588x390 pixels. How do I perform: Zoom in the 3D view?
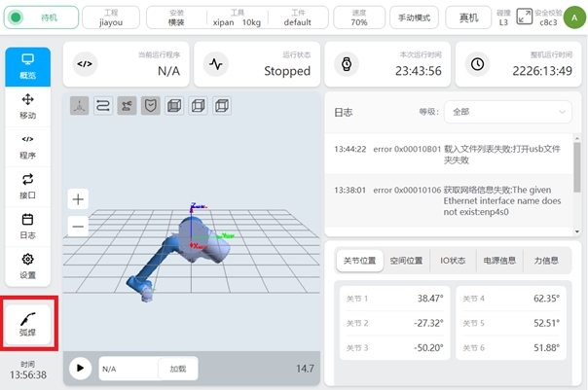(x=79, y=199)
